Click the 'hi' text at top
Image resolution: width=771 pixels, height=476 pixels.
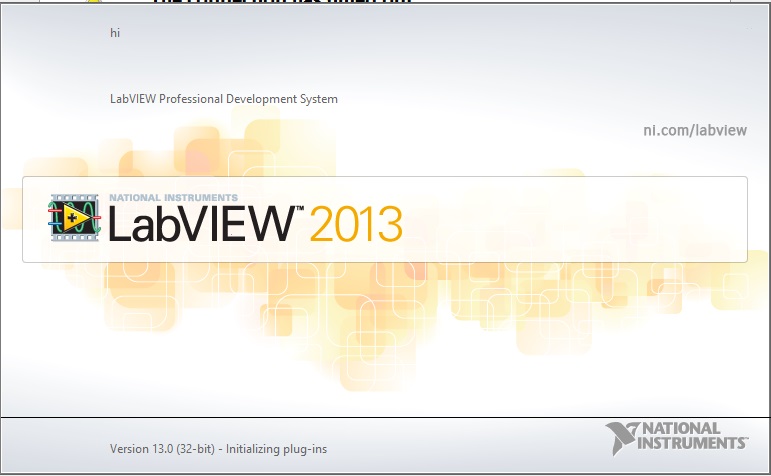point(115,33)
